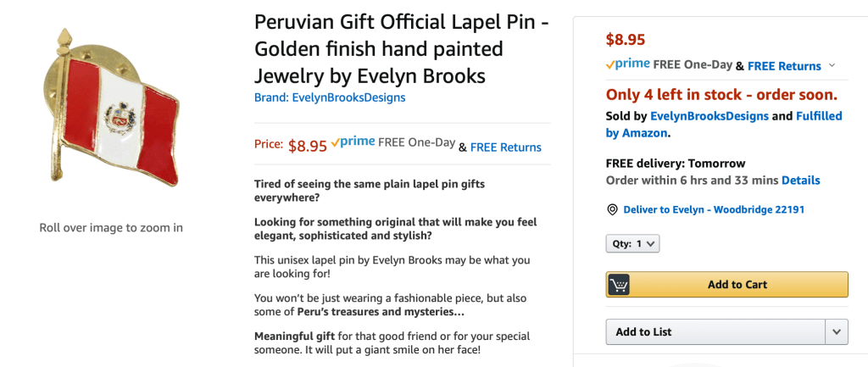Image resolution: width=868 pixels, height=367 pixels.
Task: Expand the Add to List dropdown arrow
Action: coord(837,332)
